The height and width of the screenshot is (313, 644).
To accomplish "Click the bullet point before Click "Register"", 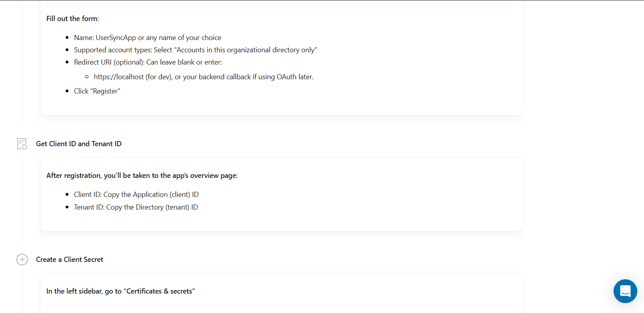I will (x=67, y=91).
